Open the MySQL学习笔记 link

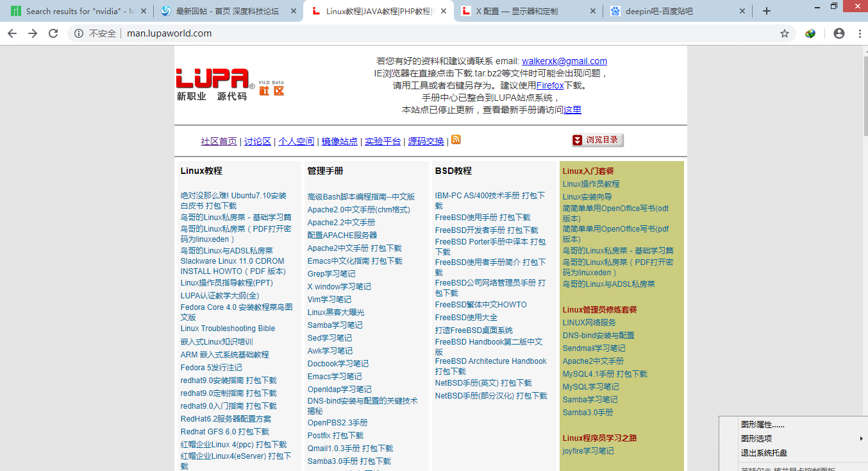click(x=590, y=387)
